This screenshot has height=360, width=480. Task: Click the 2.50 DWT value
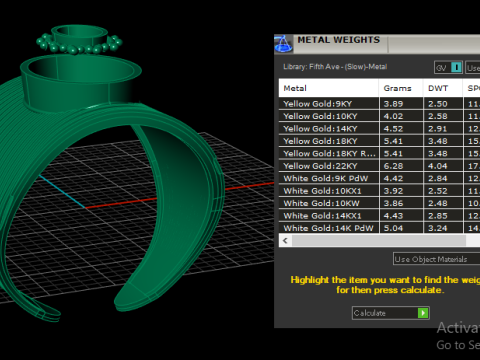pos(438,104)
